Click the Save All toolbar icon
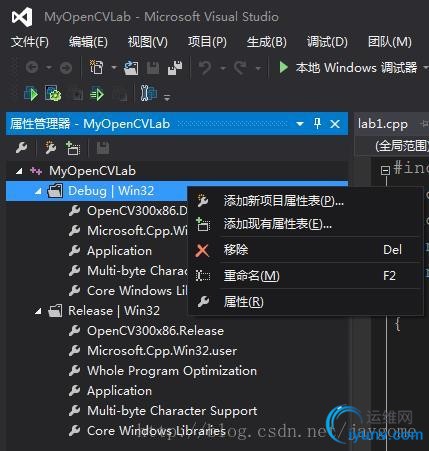The image size is (429, 451). 175,68
